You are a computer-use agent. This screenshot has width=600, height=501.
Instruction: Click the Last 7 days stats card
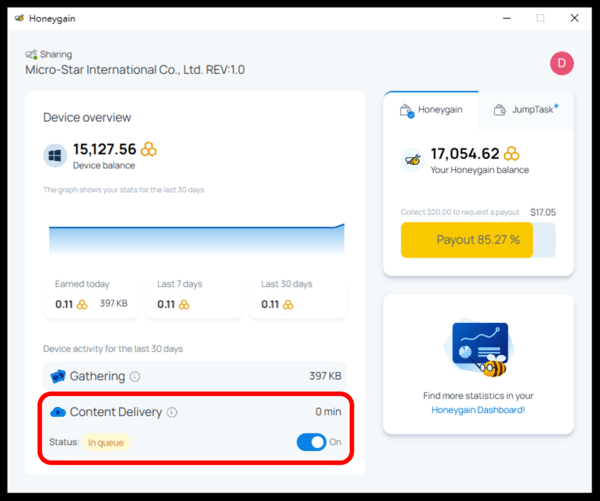(x=196, y=295)
